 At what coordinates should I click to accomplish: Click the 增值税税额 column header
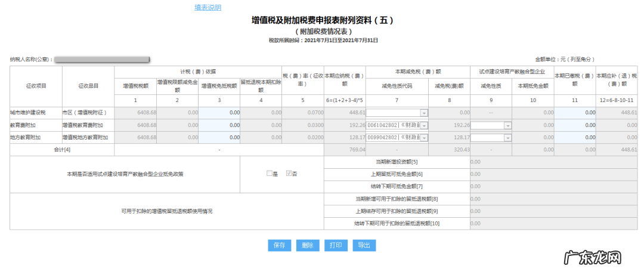pyautogui.click(x=135, y=86)
